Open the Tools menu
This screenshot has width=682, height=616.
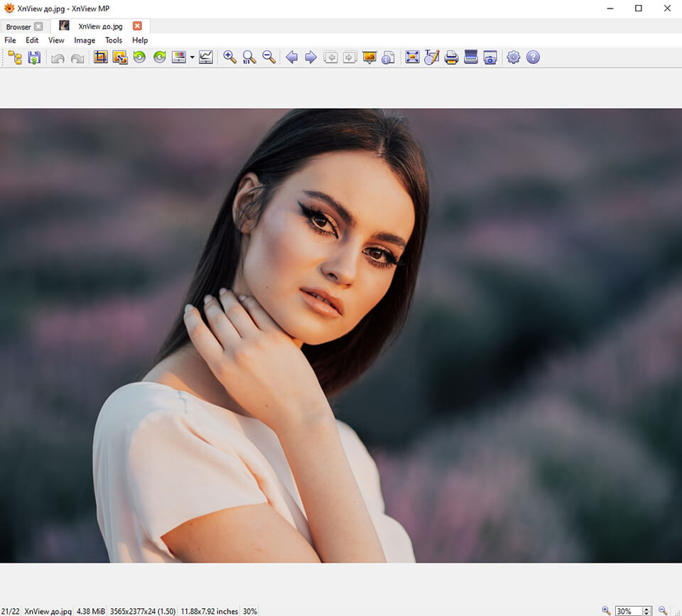pos(114,40)
